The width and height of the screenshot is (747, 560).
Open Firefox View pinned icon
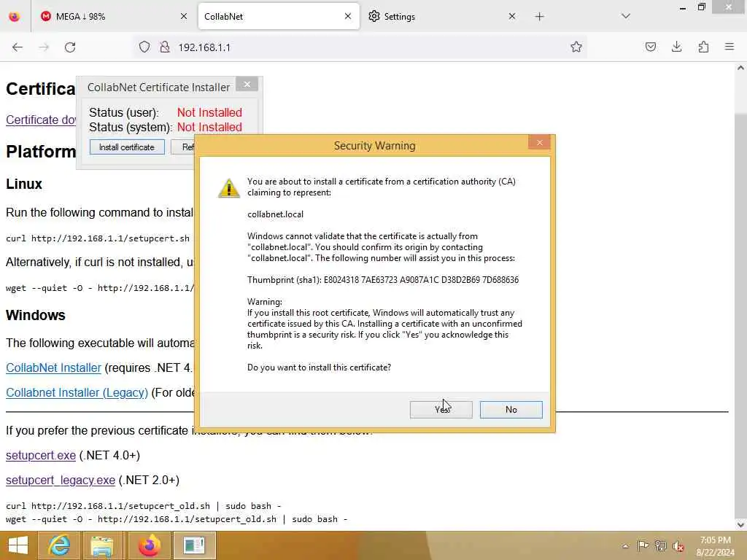click(15, 17)
